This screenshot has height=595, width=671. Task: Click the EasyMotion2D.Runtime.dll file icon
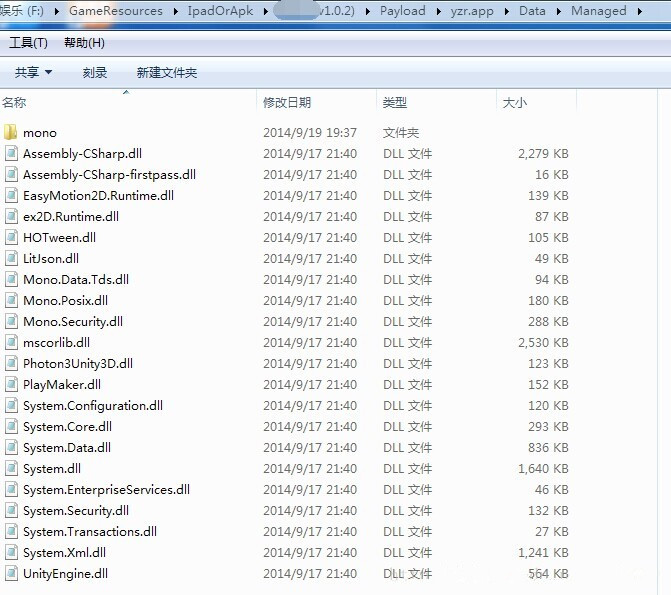[x=11, y=195]
